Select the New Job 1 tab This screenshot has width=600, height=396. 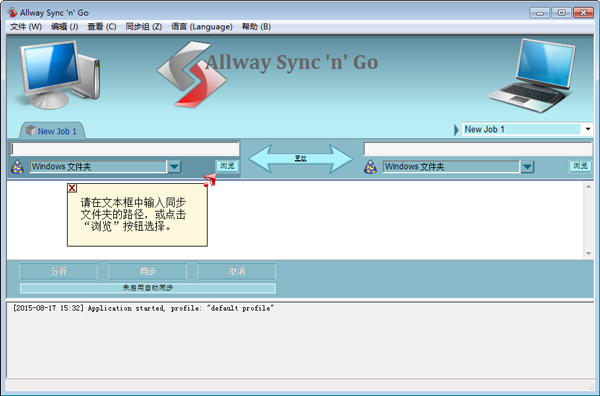(52, 131)
